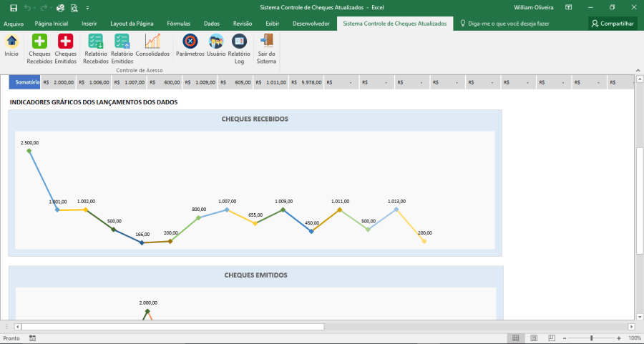Image resolution: width=644 pixels, height=344 pixels.
Task: Select the R$ 5.978,00 total cell
Action: coord(306,82)
